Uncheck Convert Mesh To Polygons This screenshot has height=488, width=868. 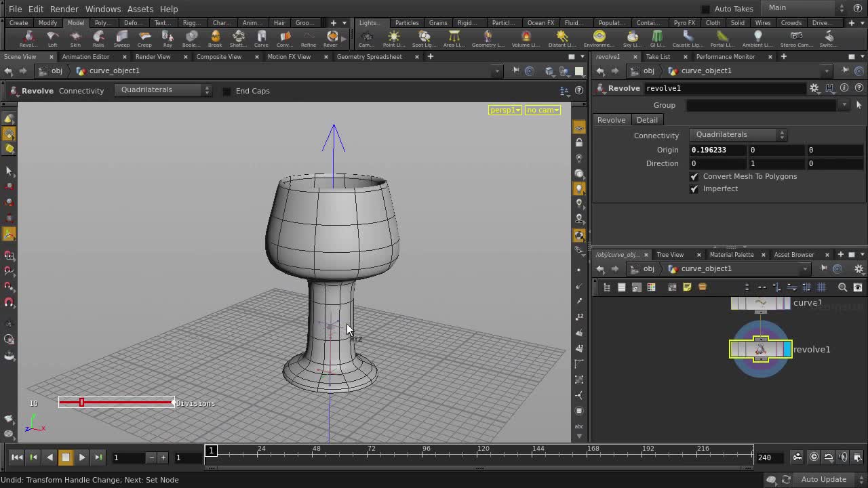(x=694, y=176)
